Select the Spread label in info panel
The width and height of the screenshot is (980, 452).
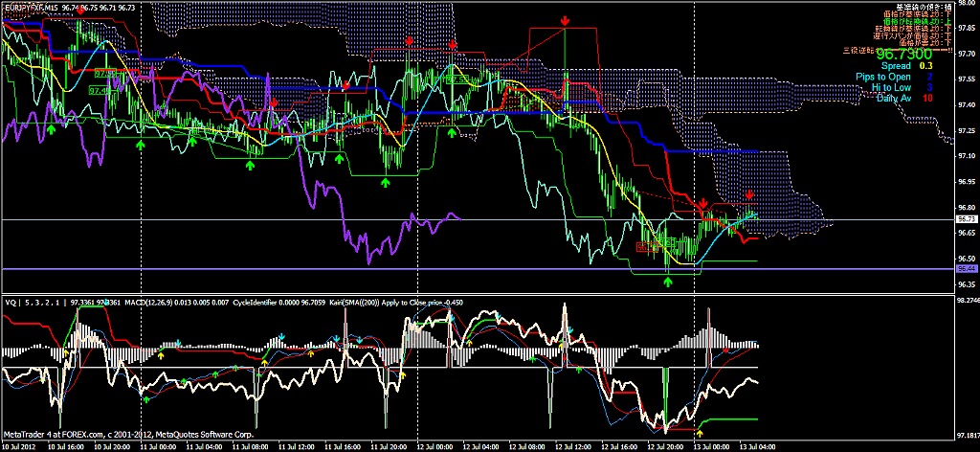point(895,66)
